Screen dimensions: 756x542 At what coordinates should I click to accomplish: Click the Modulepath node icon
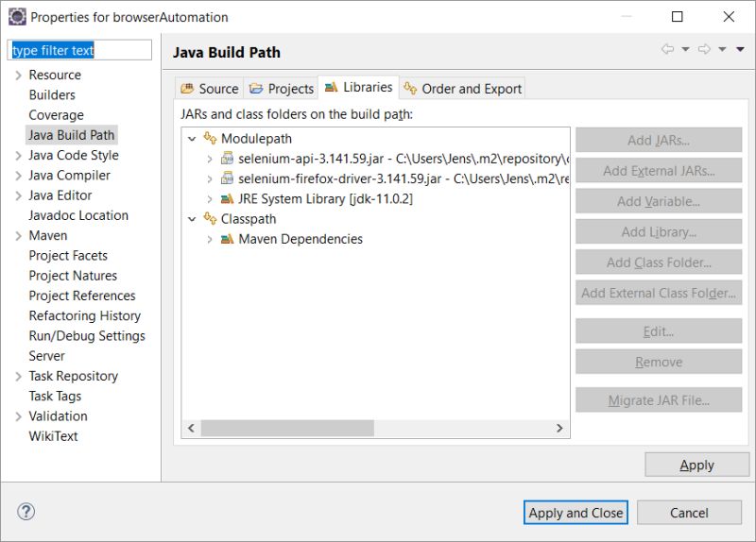pos(210,138)
